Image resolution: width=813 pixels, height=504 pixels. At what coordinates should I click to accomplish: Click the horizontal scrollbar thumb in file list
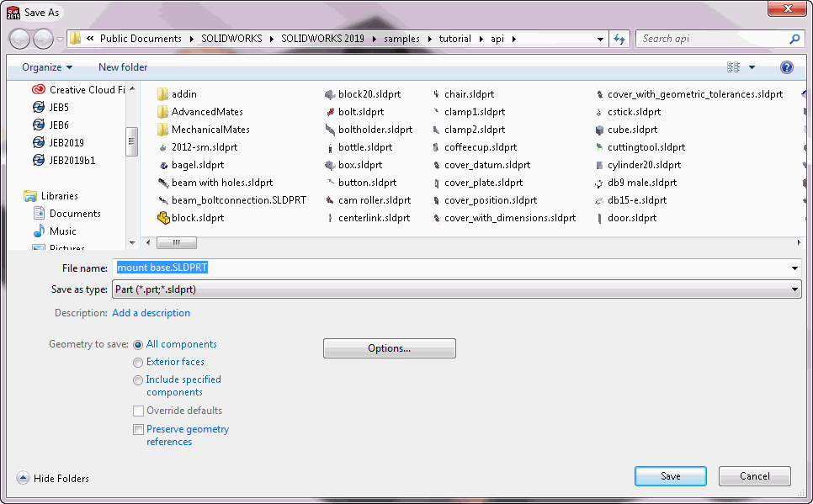[176, 242]
